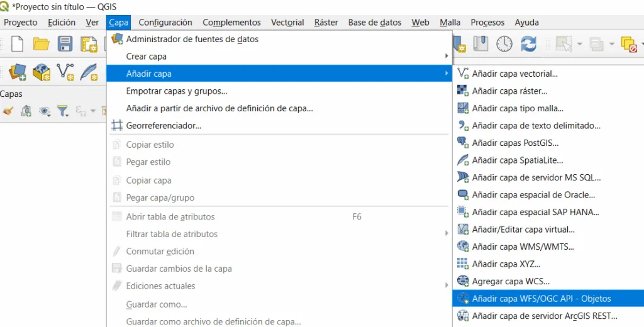Choose Añadir capa SpatiaLite
This screenshot has width=644, height=327.
point(548,160)
